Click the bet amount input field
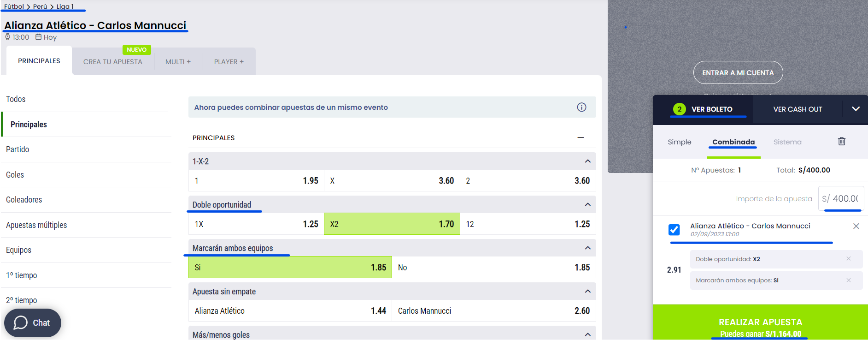Viewport: 868px width, 340px height. (841, 198)
